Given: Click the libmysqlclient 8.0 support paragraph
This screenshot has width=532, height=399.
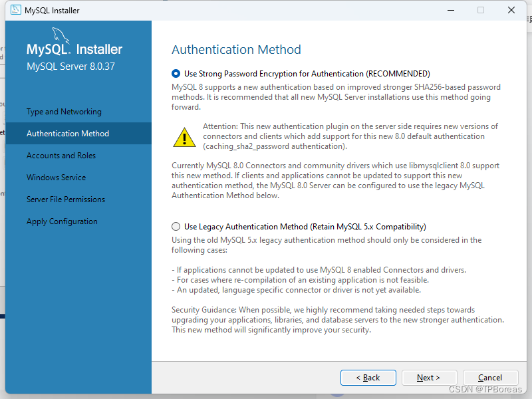Looking at the screenshot, I should [336, 180].
